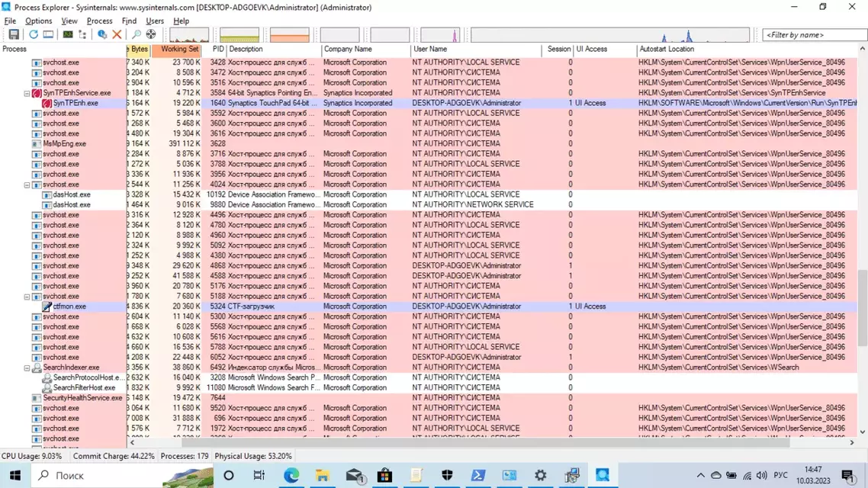
Task: Click the Task View taskbar icon
Action: click(x=259, y=475)
